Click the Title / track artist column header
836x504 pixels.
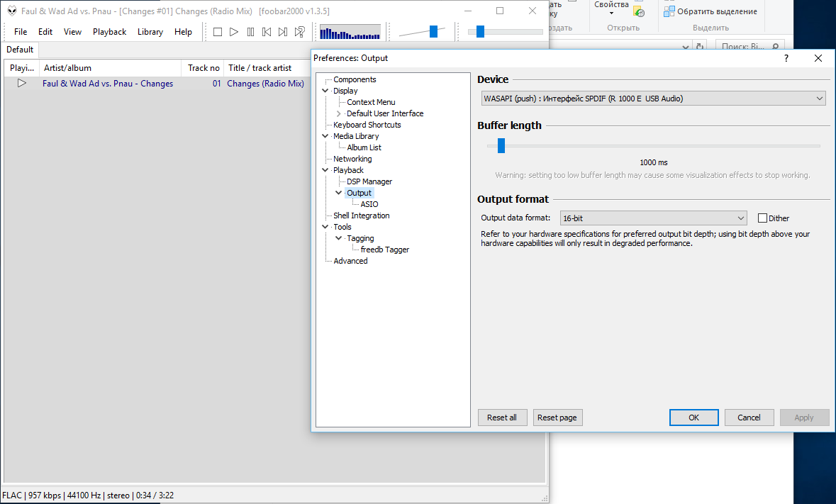point(267,67)
